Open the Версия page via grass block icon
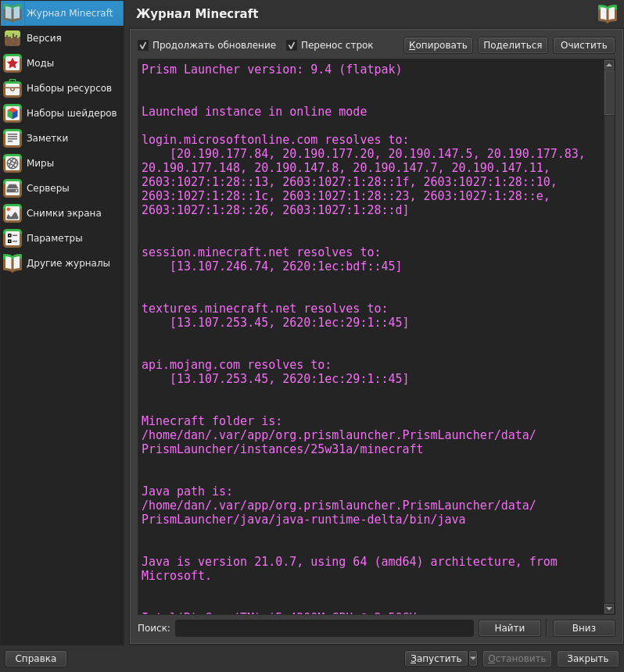624x672 pixels. click(13, 38)
